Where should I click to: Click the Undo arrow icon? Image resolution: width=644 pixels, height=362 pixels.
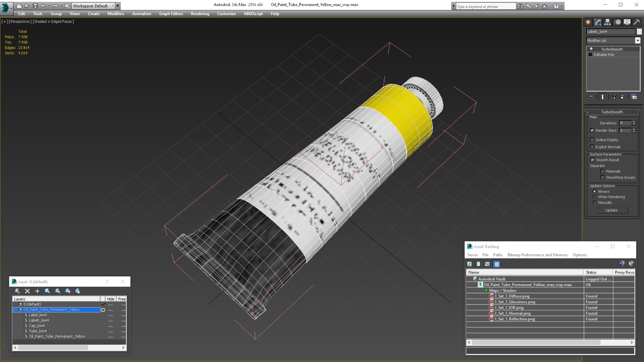pos(43,6)
